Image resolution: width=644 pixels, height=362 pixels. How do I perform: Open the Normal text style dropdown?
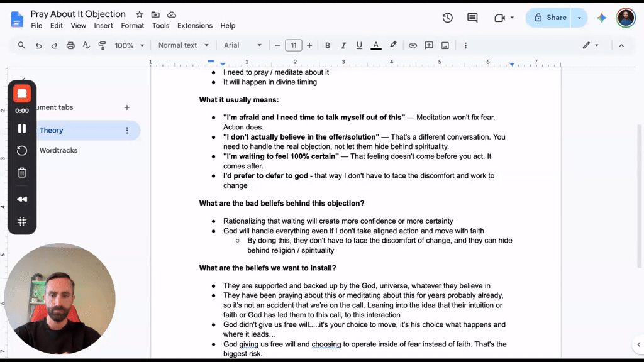(184, 45)
